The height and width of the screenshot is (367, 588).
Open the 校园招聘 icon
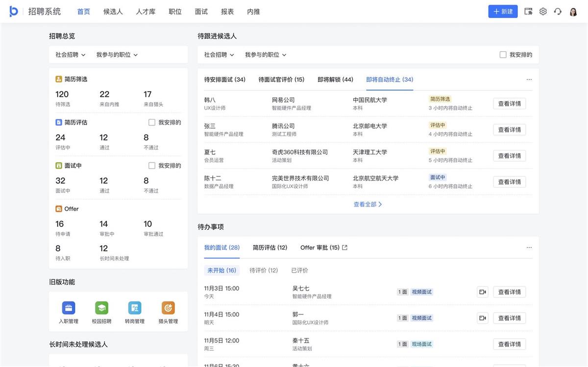tap(101, 308)
